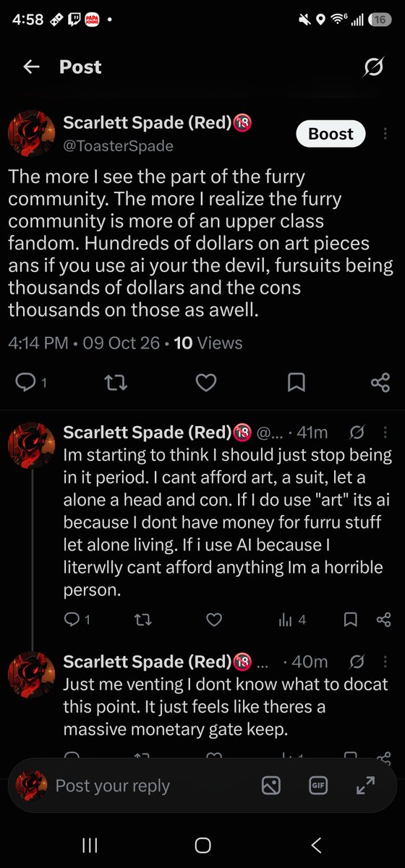Open three-dot menu on the 40m reply
Viewport: 405px width, 868px height.
pos(385,662)
